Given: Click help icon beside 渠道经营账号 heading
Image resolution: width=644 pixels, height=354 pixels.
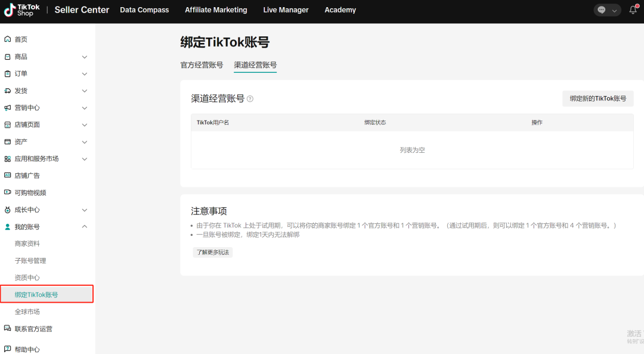Looking at the screenshot, I should (x=250, y=99).
